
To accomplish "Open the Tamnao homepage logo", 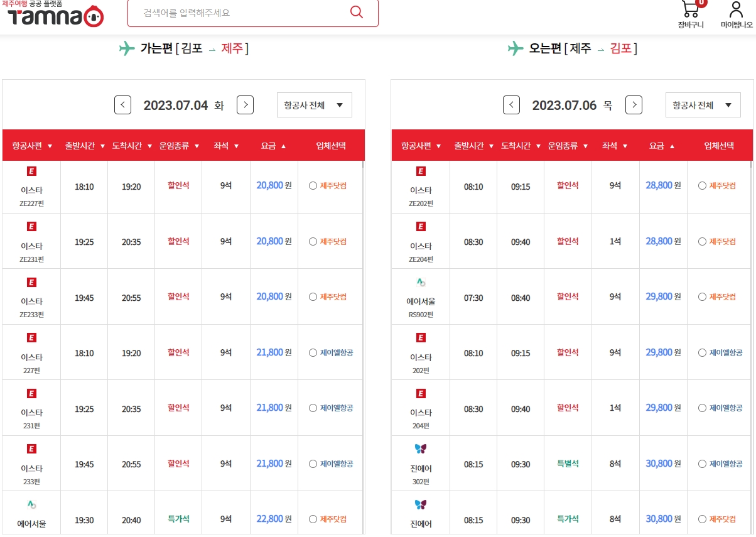I will click(55, 15).
